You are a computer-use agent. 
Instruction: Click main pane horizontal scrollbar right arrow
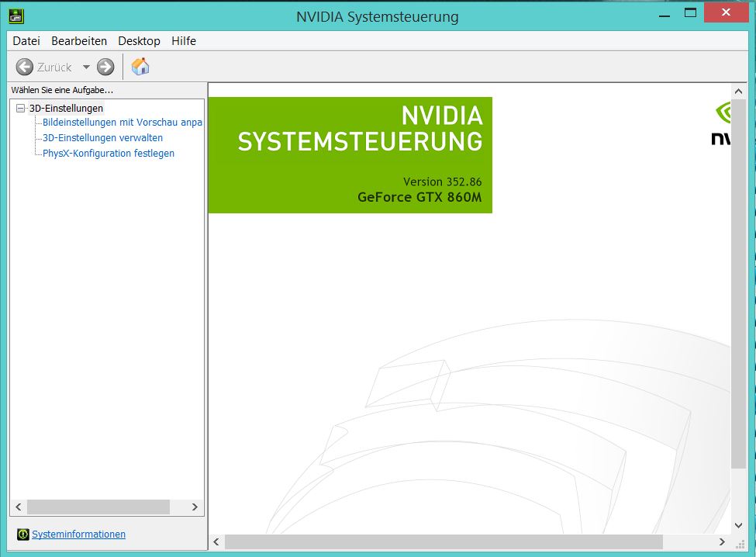click(x=722, y=541)
